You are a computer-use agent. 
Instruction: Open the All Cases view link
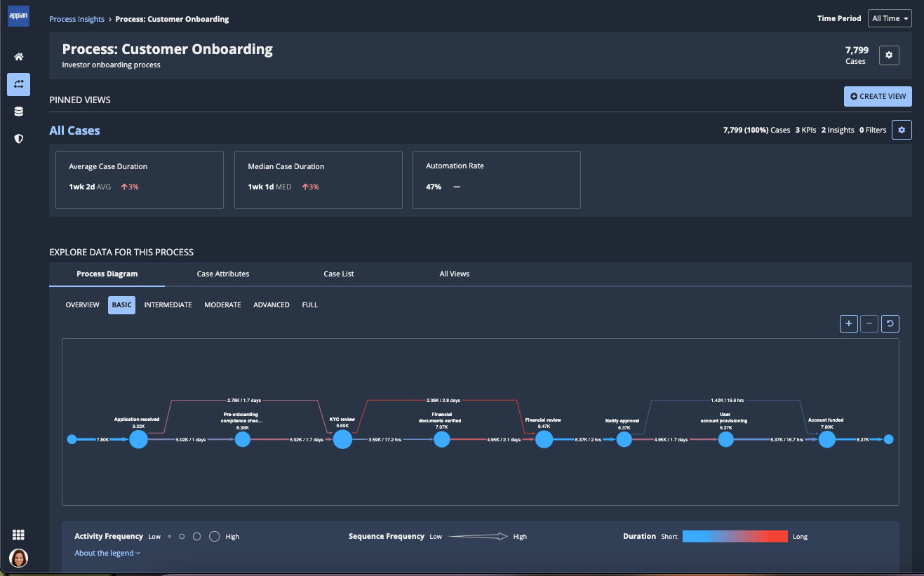[x=74, y=130]
